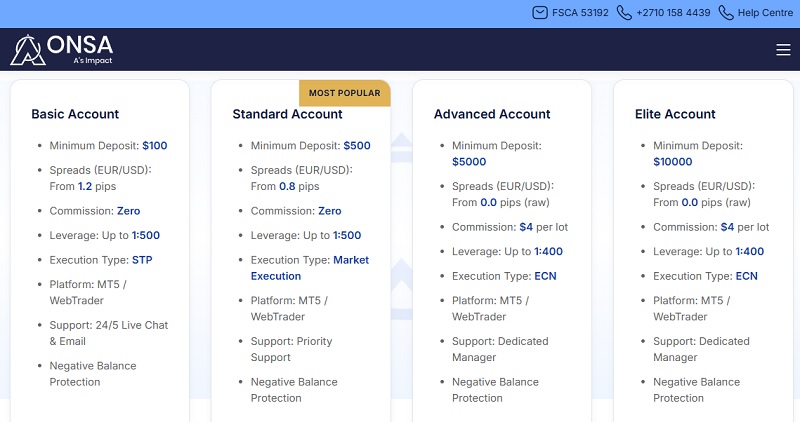This screenshot has height=422, width=800.
Task: Click the phone handset icon
Action: tap(624, 13)
